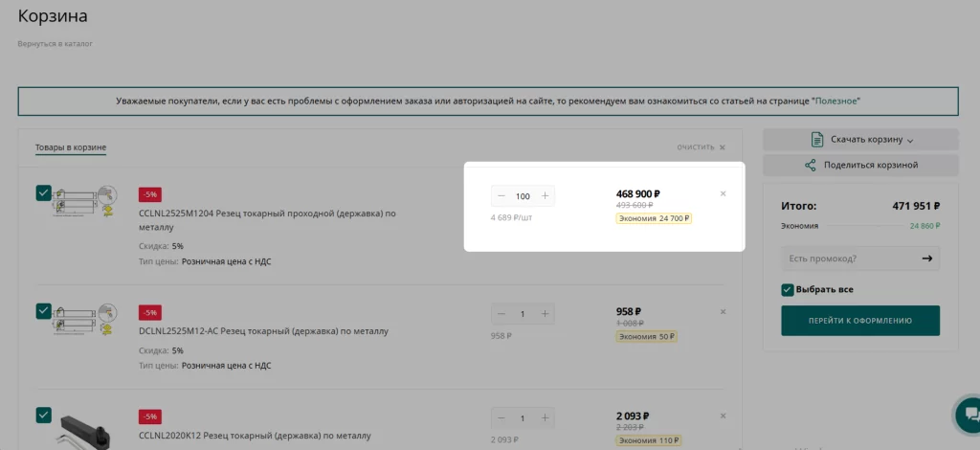980x450 pixels.
Task: Click the DCLNL2525M12-AC product thumbnail
Action: pos(85,320)
